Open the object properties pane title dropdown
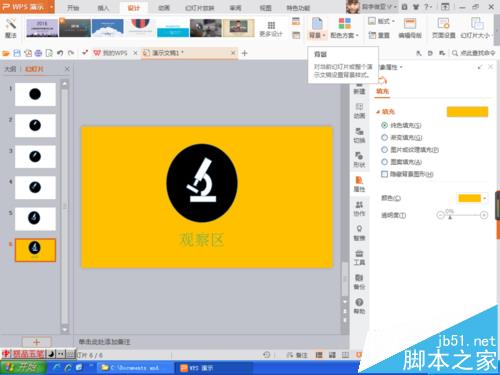Viewport: 500px width, 375px height. 401,67
